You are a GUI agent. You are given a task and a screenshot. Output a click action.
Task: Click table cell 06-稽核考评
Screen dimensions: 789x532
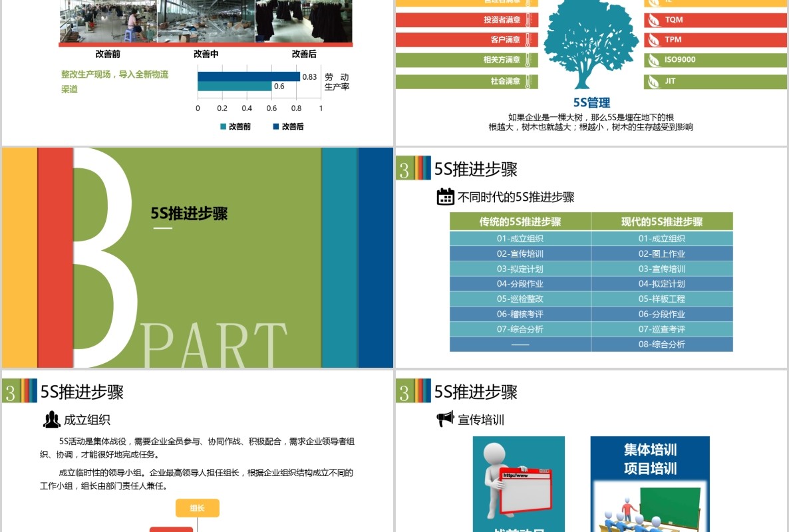520,314
